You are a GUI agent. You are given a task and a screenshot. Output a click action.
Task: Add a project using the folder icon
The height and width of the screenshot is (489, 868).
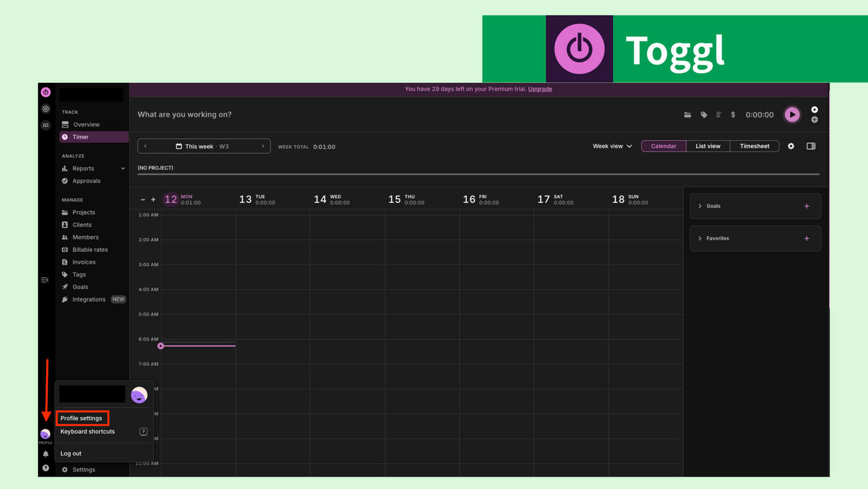click(x=687, y=115)
